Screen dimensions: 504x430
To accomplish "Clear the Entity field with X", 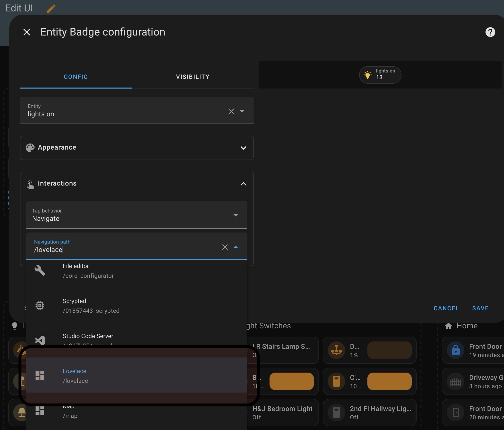I will click(x=231, y=111).
